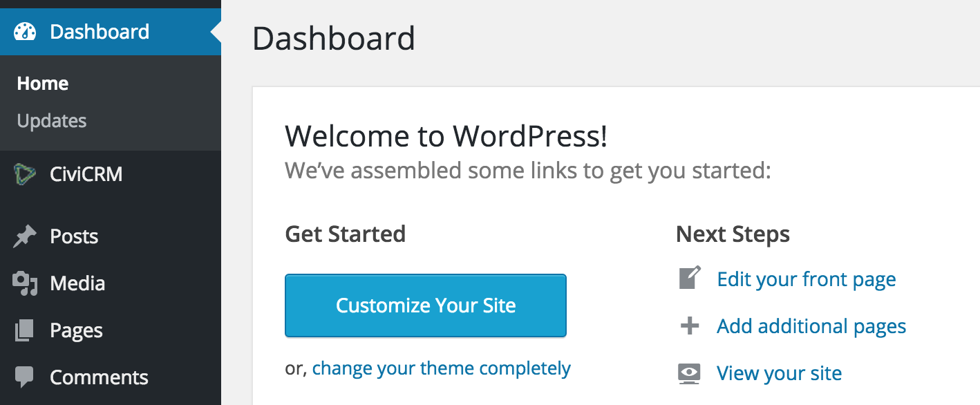980x405 pixels.
Task: Open the Media menu item
Action: [77, 283]
